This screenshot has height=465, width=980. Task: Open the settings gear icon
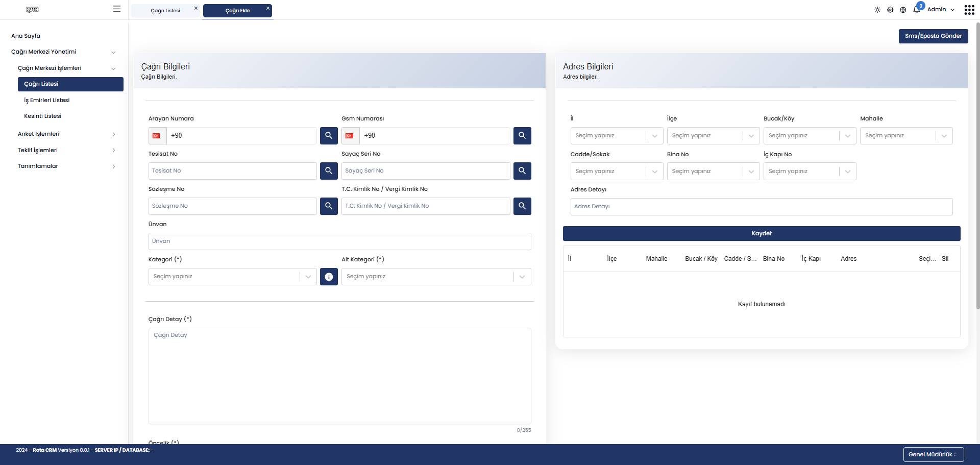click(x=890, y=10)
